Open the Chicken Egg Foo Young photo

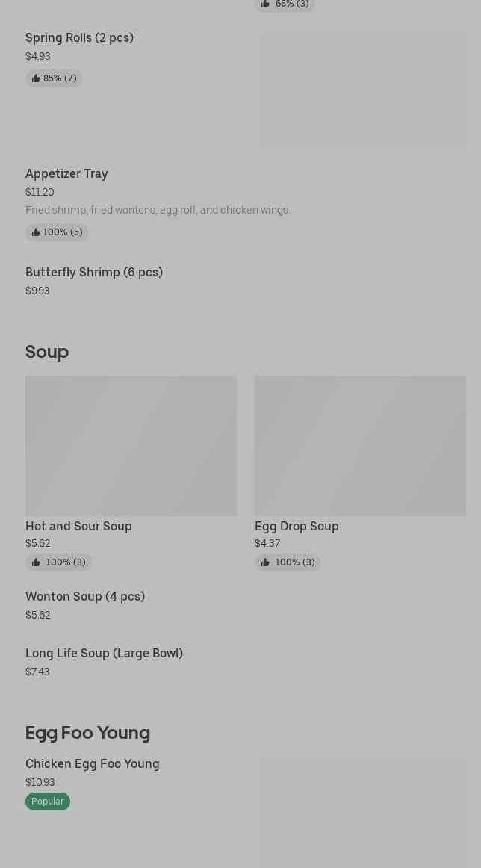(363, 813)
